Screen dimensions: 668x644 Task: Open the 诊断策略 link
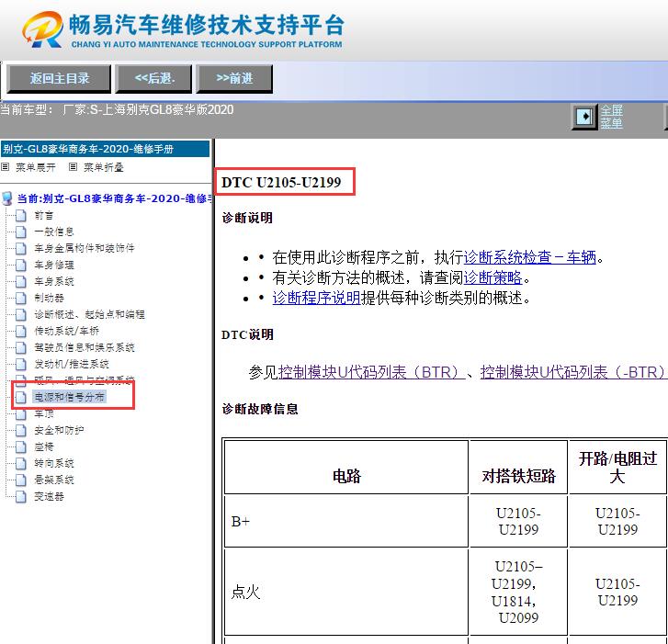click(x=493, y=278)
